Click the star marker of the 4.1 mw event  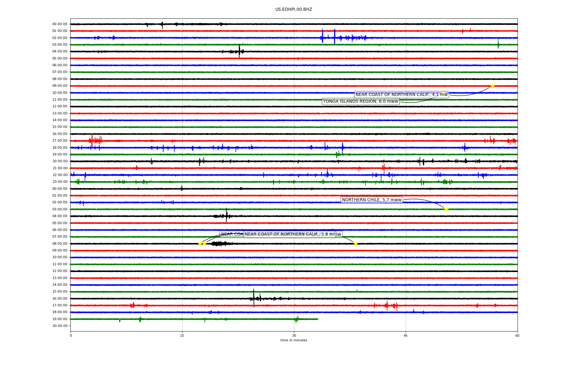492,86
